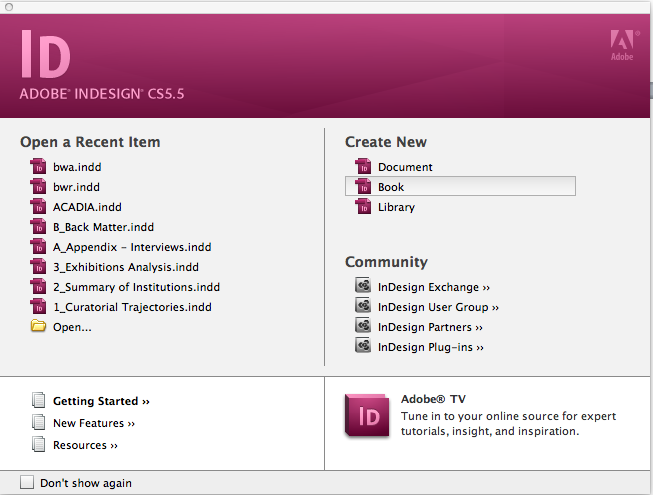Screen dimensions: 653x495
Task: Visit the InDesign Partners link
Action: [x=430, y=327]
